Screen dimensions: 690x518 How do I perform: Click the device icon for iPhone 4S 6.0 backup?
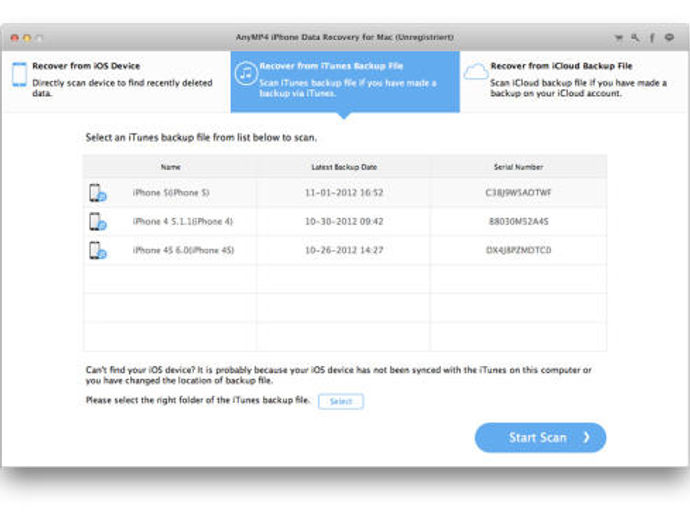(x=97, y=250)
